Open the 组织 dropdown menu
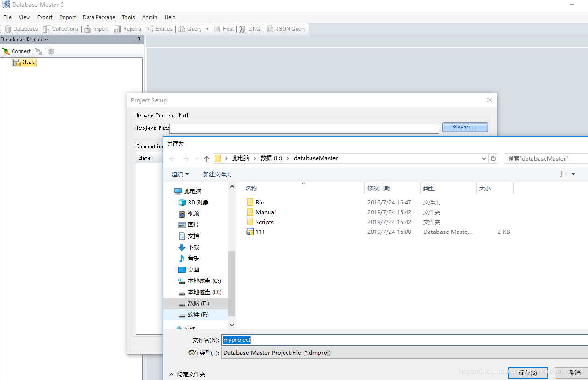Screen dimensions: 588x380 180,174
